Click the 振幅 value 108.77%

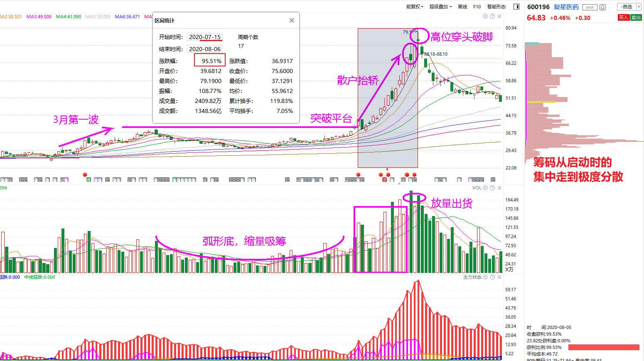coord(210,91)
